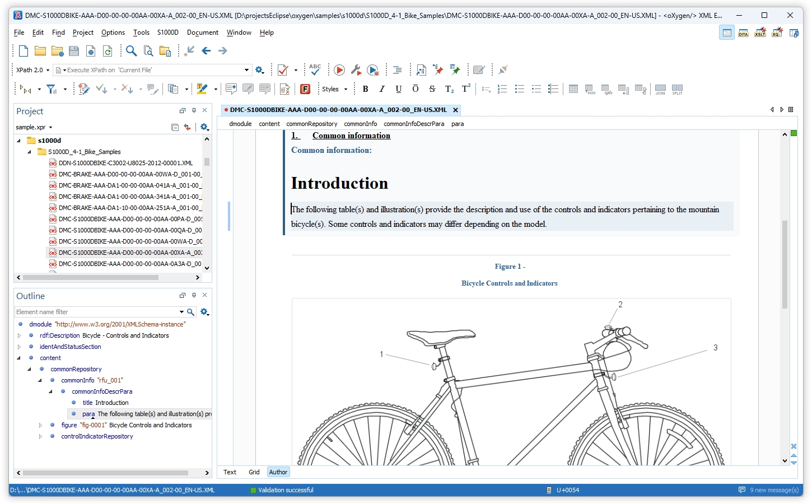The height and width of the screenshot is (504, 812).
Task: Open the DITA toolbar icon at top right
Action: (743, 32)
